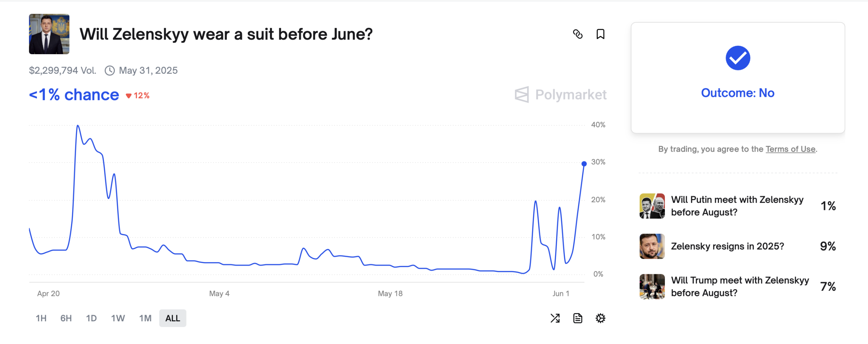Click the shuffle arrows chart icon
The height and width of the screenshot is (344, 868).
point(555,318)
